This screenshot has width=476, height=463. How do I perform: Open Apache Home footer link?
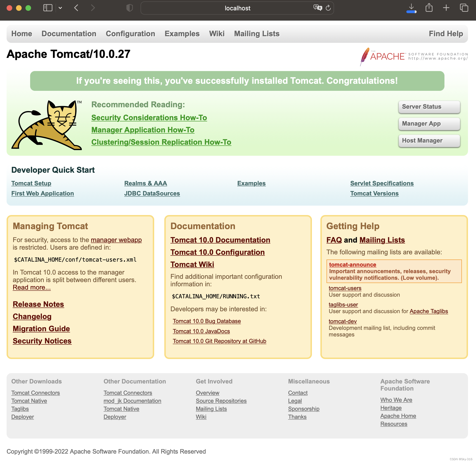click(398, 416)
